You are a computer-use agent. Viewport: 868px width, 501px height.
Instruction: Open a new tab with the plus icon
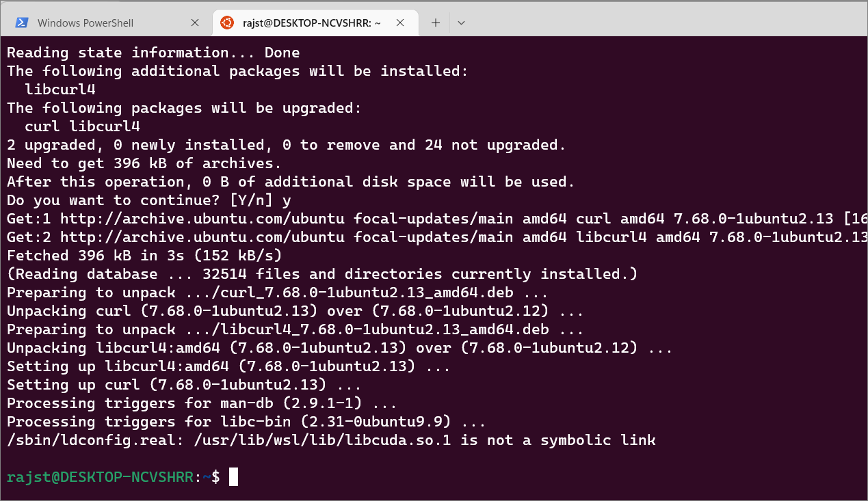(435, 22)
